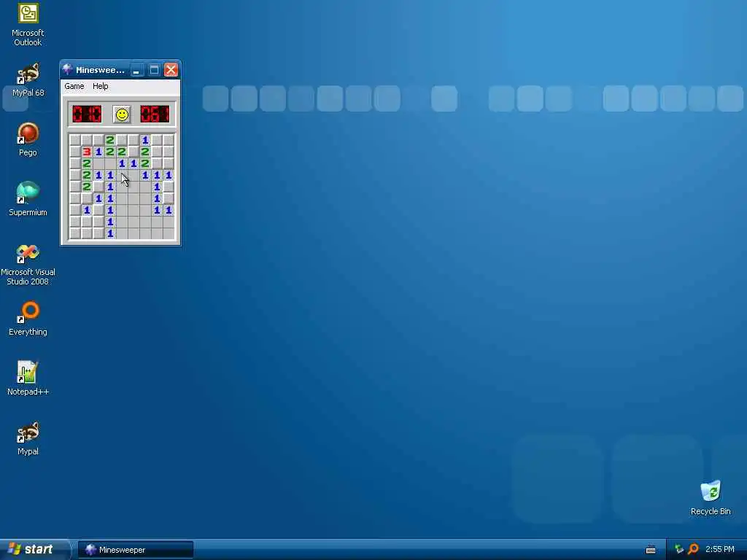Close the Minesweeper window
Image resolution: width=747 pixels, height=560 pixels.
[x=171, y=70]
